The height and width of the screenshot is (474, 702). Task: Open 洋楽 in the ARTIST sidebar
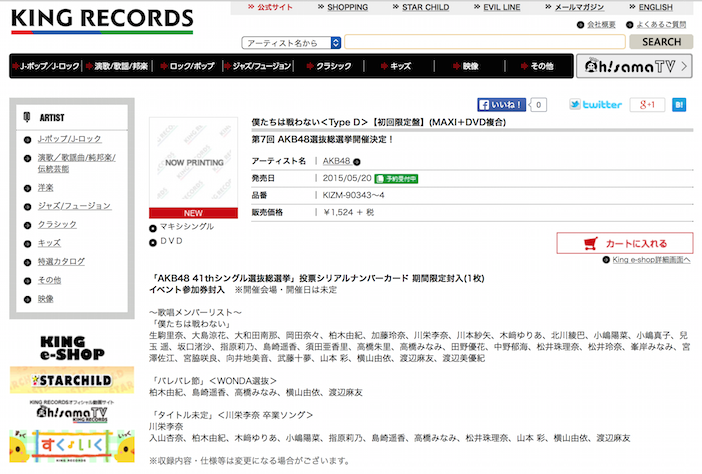click(x=45, y=188)
